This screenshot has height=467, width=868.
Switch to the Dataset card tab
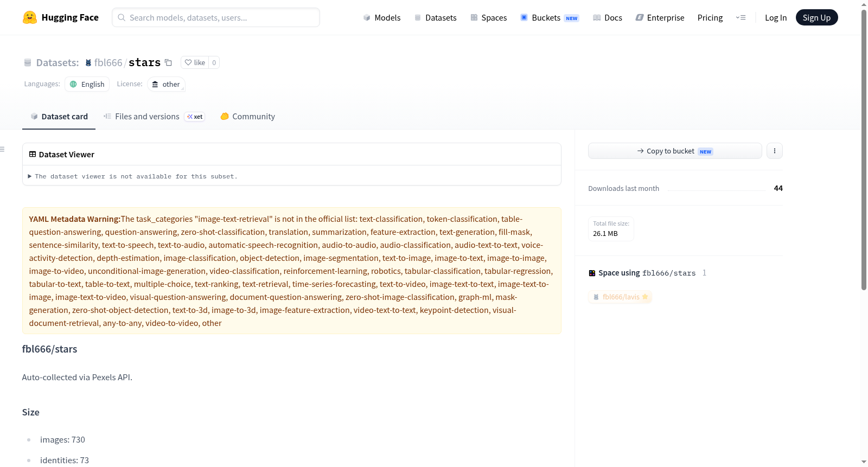click(x=59, y=117)
